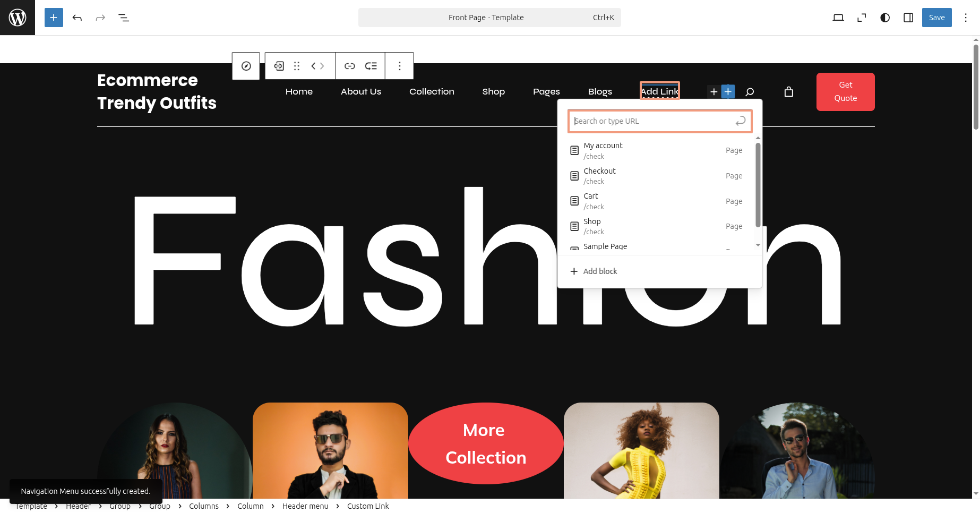
Task: Change the Custom Link block type
Action: click(279, 66)
